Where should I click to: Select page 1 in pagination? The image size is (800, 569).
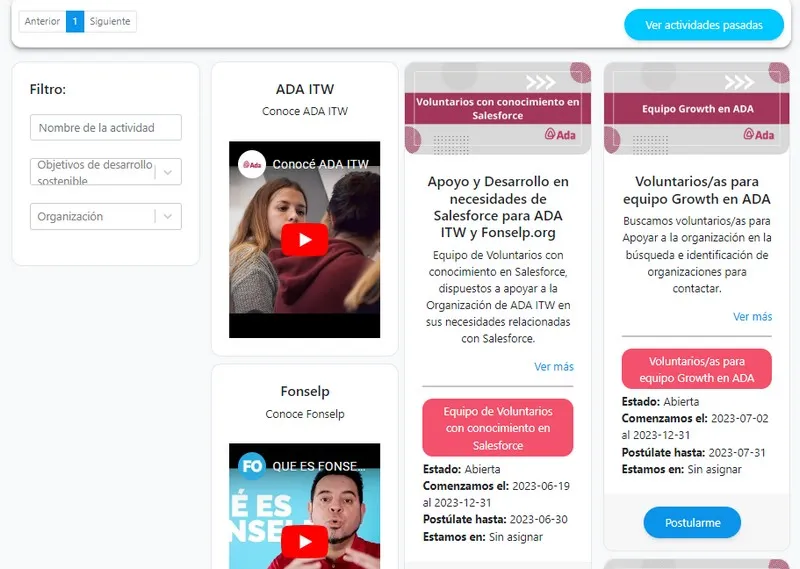(x=75, y=21)
